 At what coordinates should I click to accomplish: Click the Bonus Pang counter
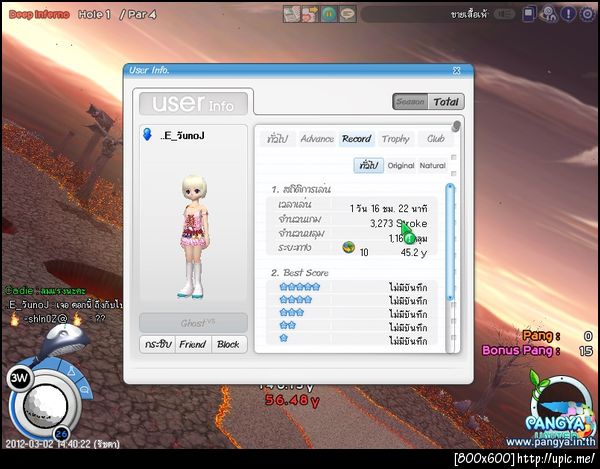[537, 350]
